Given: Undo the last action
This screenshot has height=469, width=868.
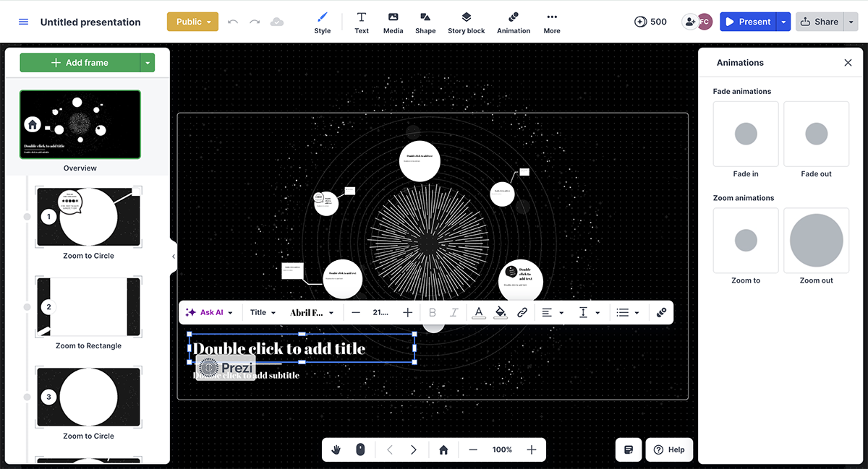Looking at the screenshot, I should coord(232,22).
